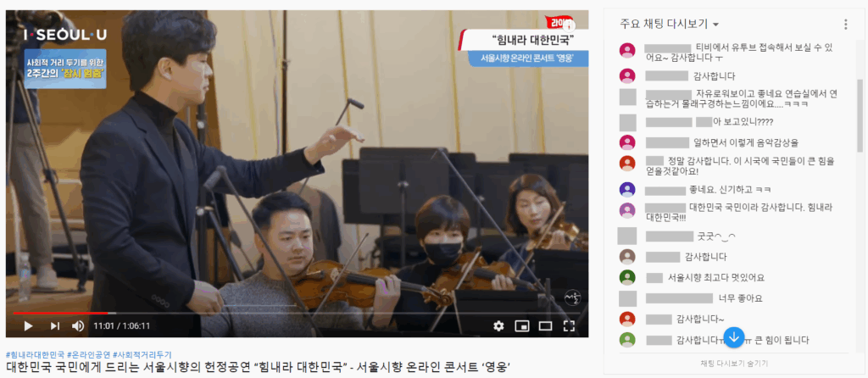The width and height of the screenshot is (868, 378).
Task: Expand the 주요 채팅 다시보기 dropdown
Action: tap(670, 25)
